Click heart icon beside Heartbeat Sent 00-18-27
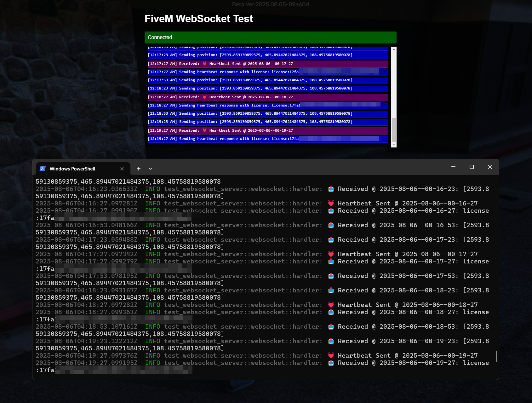Screen dimensions: 532x403 331,305
